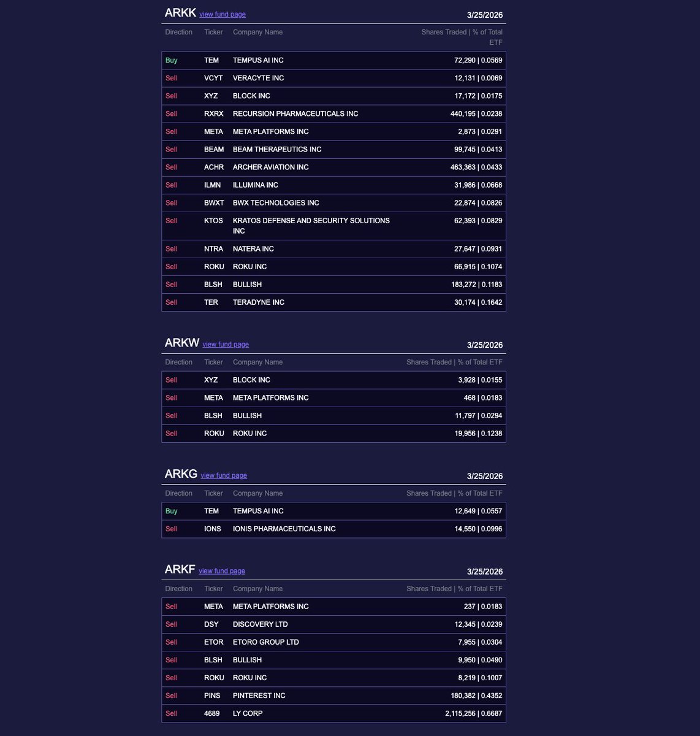Click the KRATOS DEFENSE AND SECURITY SOLUTIONS name

[x=311, y=221]
